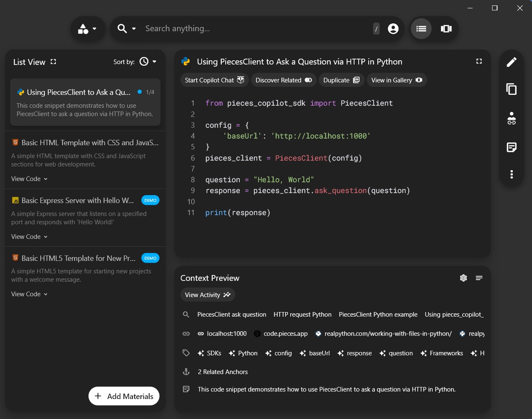532x419 pixels.
Task: Expand the List View panel fullscreen
Action: tap(53, 62)
